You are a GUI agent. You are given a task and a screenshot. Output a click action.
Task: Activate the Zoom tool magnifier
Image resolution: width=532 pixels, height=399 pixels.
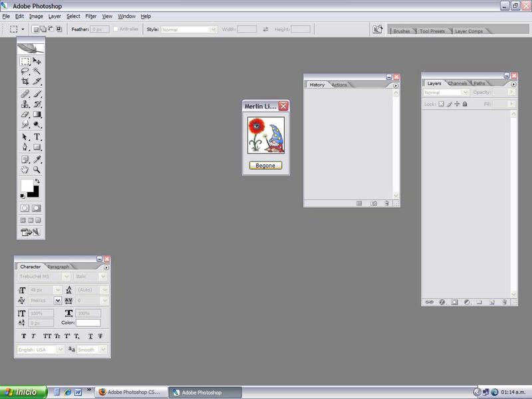point(37,170)
